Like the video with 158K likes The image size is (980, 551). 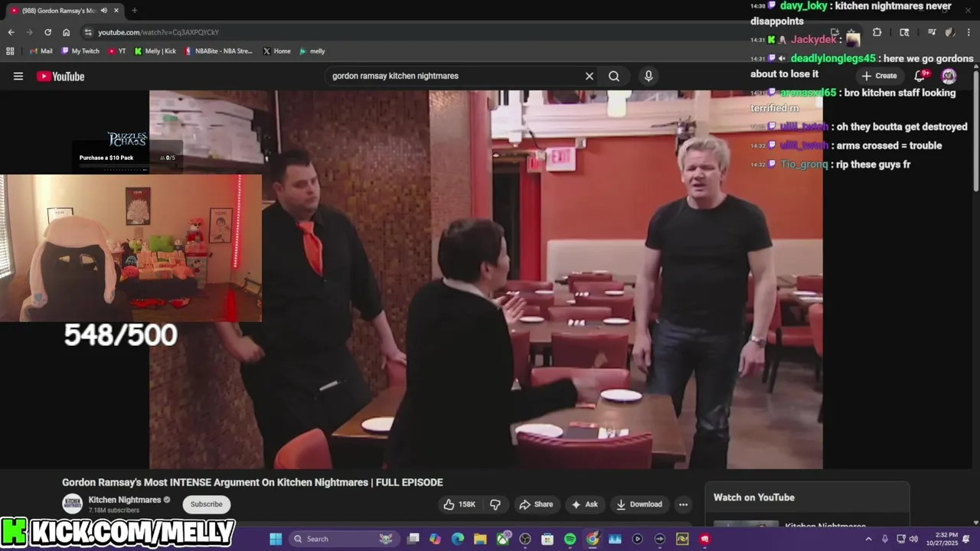point(459,504)
